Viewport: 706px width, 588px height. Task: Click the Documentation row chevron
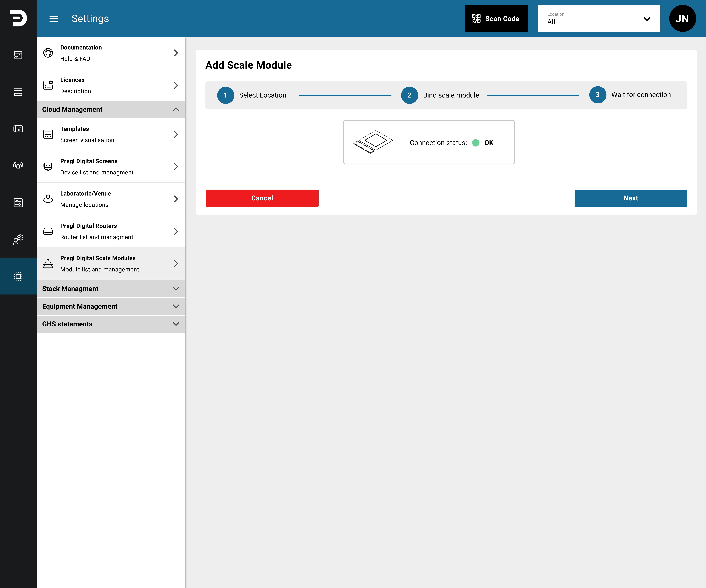(176, 53)
